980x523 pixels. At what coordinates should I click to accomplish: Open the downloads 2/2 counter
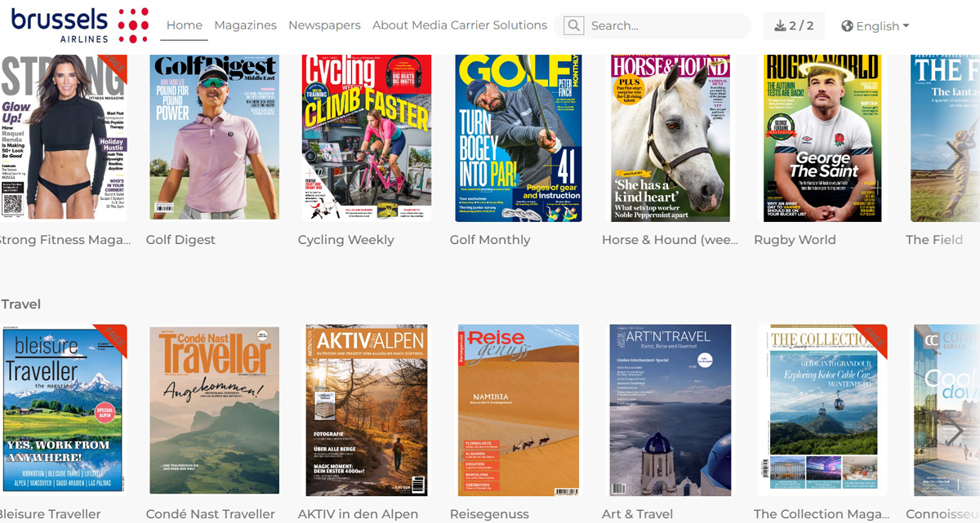pyautogui.click(x=793, y=26)
